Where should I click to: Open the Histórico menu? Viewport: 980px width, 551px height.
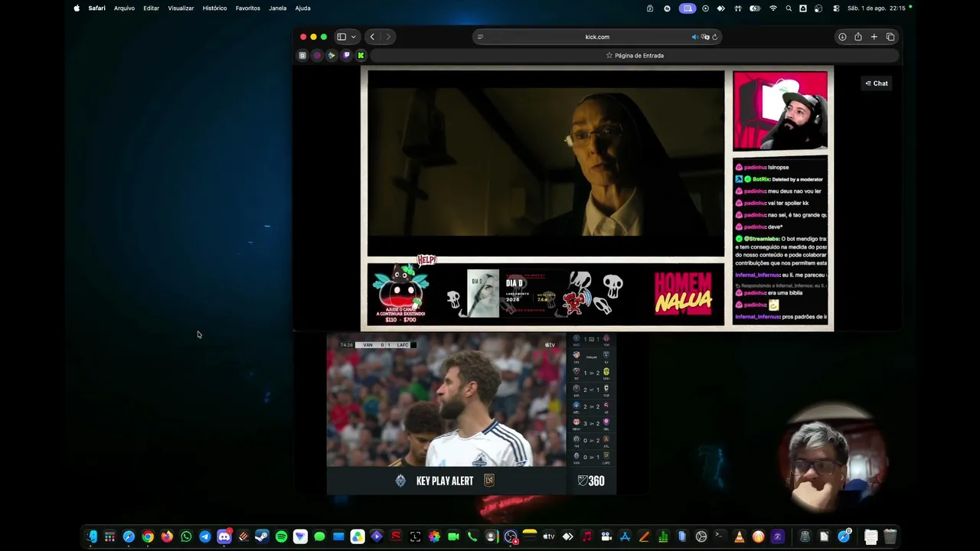214,8
